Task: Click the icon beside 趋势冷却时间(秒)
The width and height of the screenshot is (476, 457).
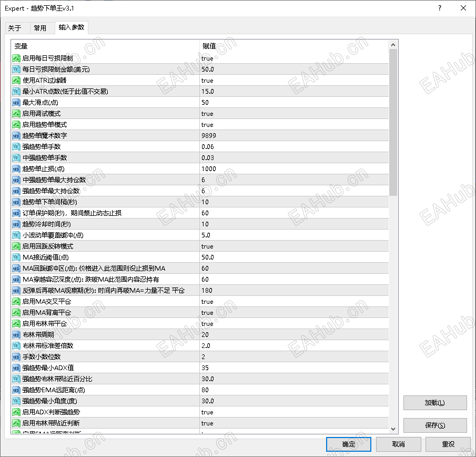Action: click(16, 224)
